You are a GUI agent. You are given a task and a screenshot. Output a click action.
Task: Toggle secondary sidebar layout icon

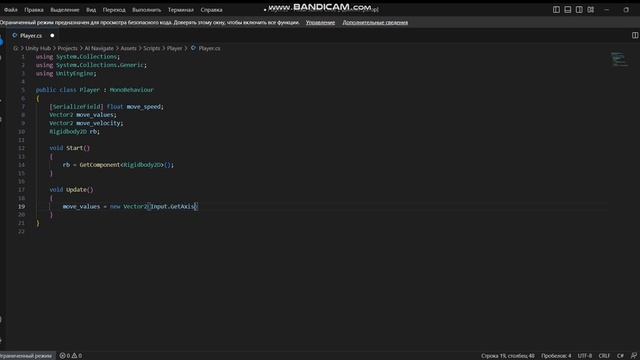tap(579, 9)
